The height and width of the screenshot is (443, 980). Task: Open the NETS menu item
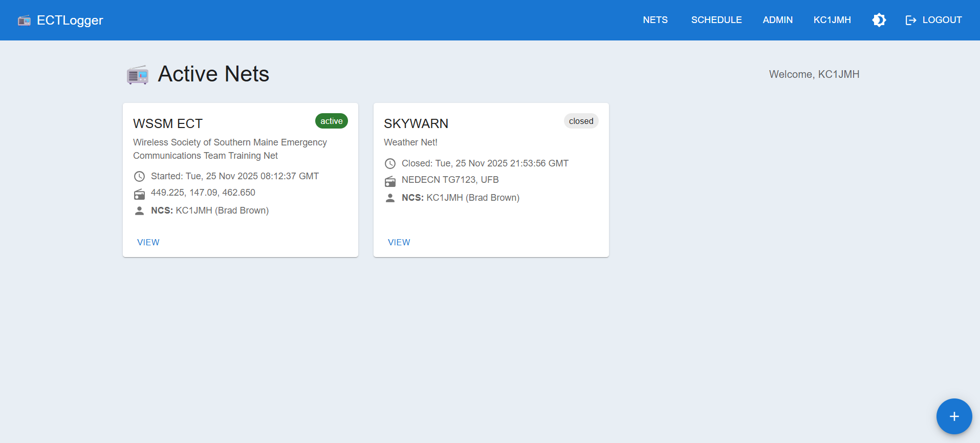click(x=655, y=20)
